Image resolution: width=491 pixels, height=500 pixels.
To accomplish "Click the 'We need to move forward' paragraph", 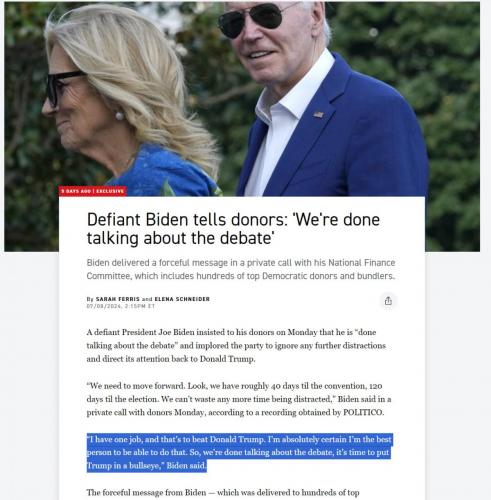I will 239,399.
